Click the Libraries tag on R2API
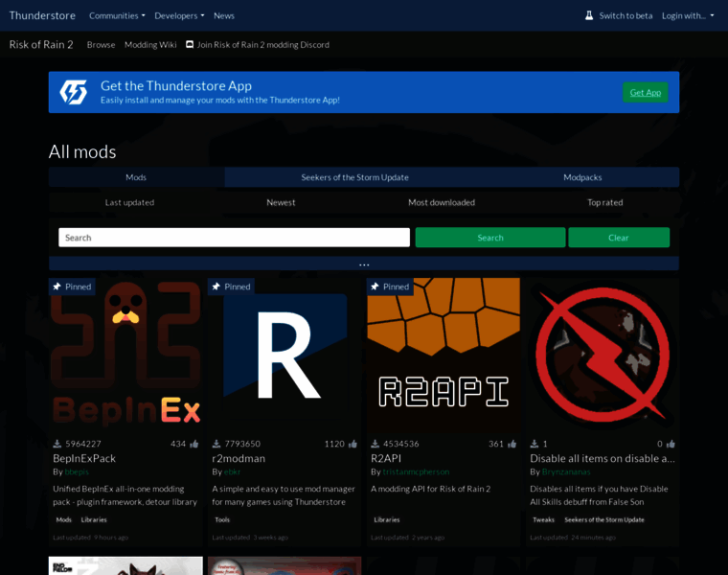 click(387, 519)
